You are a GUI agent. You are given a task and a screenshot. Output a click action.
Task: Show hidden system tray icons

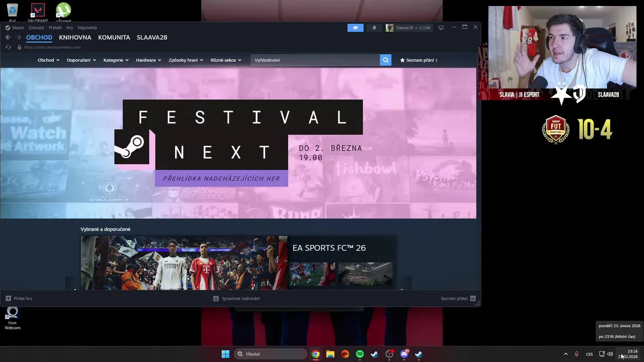566,354
